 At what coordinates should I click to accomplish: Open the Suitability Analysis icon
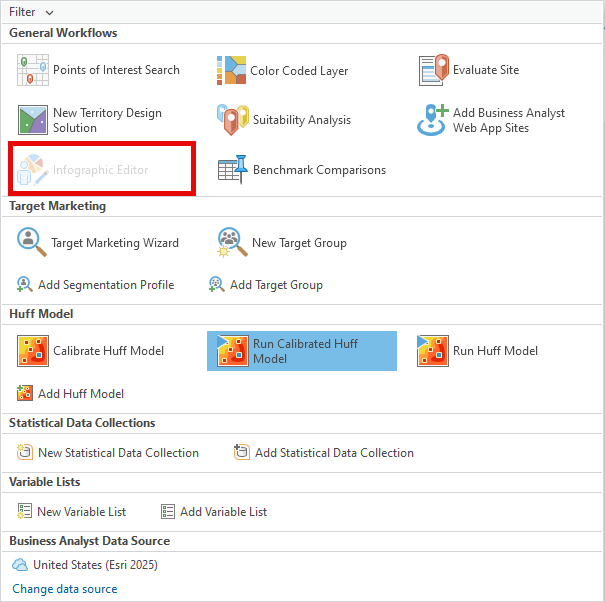coord(232,120)
